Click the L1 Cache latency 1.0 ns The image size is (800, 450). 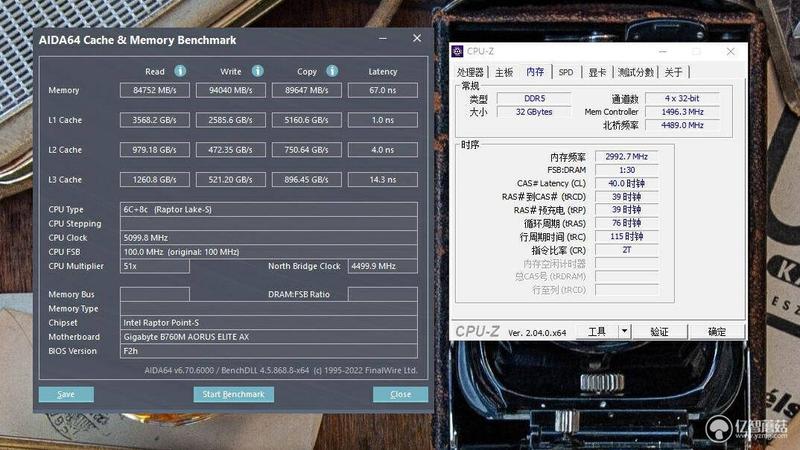[x=383, y=120]
